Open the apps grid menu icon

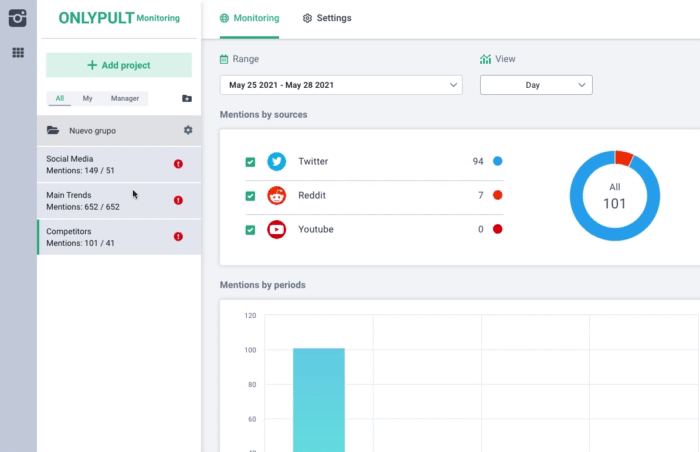click(x=18, y=52)
